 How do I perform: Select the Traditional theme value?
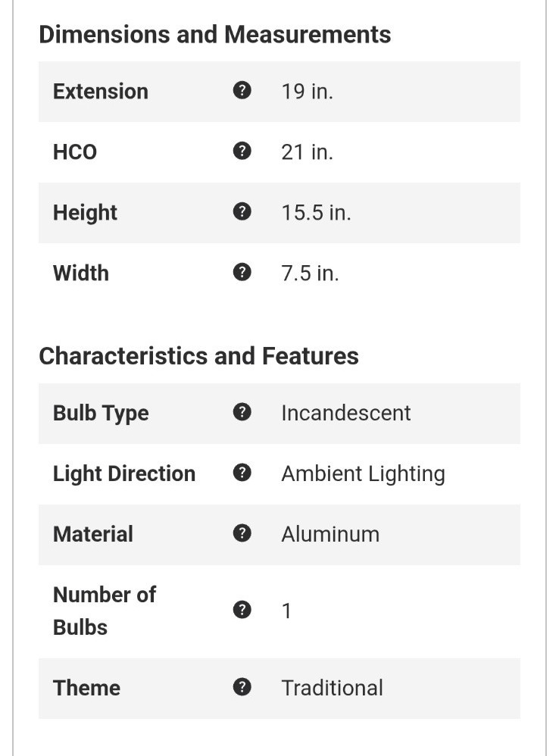pyautogui.click(x=332, y=688)
